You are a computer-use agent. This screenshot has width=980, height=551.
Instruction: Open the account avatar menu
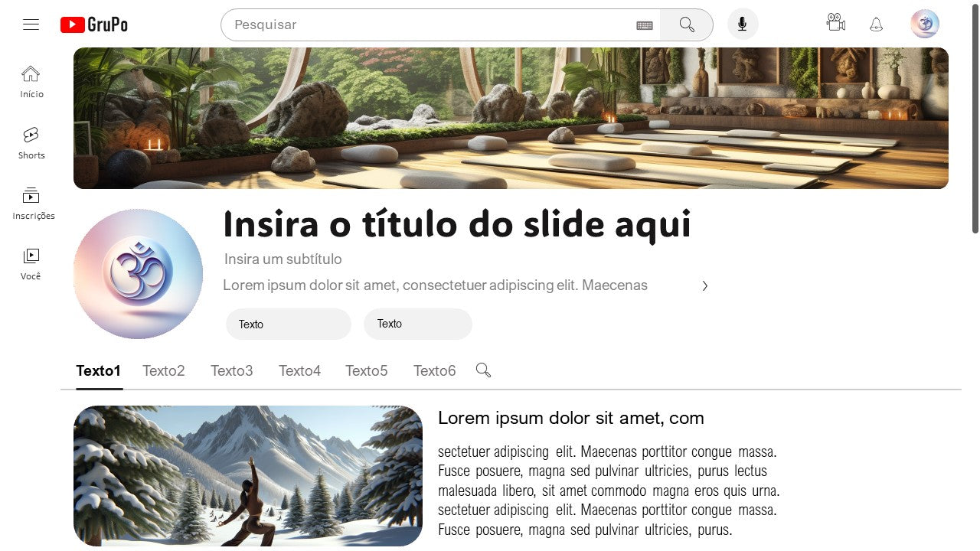pos(925,24)
